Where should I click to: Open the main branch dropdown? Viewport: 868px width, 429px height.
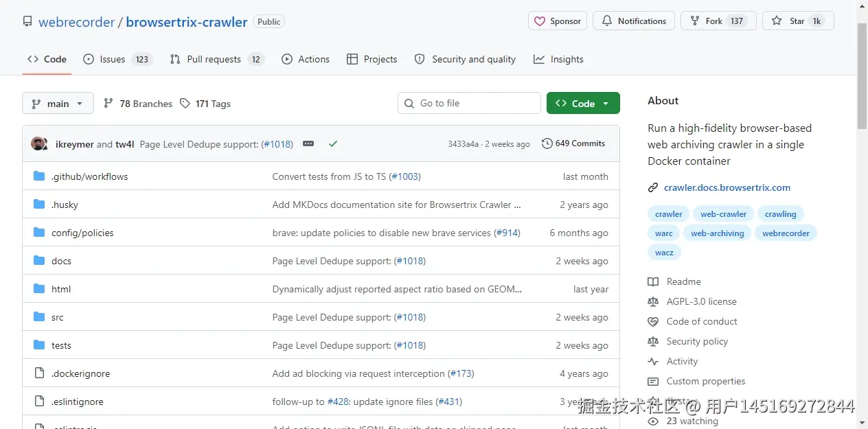(x=58, y=104)
